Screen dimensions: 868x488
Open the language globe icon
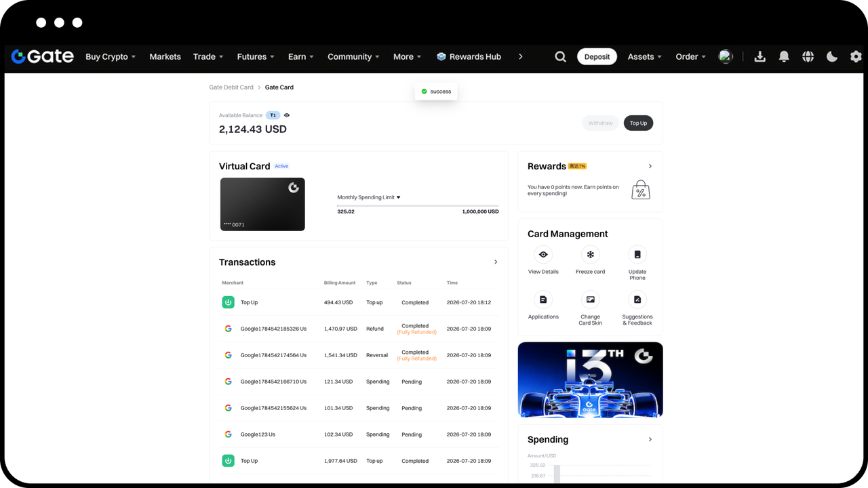point(808,57)
